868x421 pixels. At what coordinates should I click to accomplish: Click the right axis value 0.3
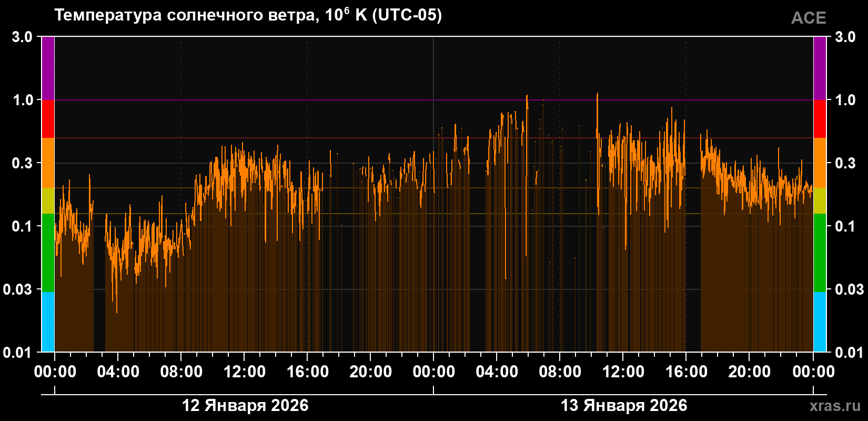[x=845, y=163]
